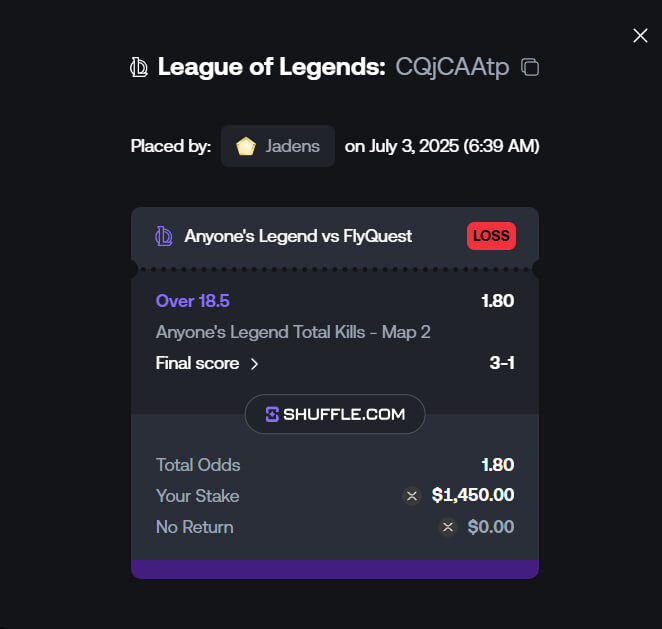Click the Anyone's Legend vs FlyQuest title
The height and width of the screenshot is (629, 662).
point(298,236)
